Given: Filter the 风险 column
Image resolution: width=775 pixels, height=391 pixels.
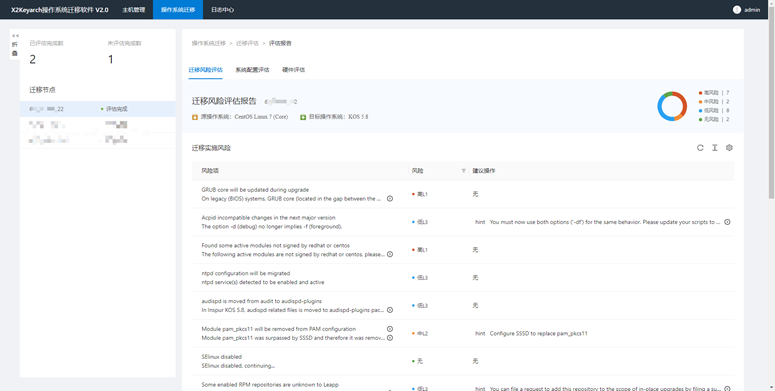Looking at the screenshot, I should (x=464, y=171).
